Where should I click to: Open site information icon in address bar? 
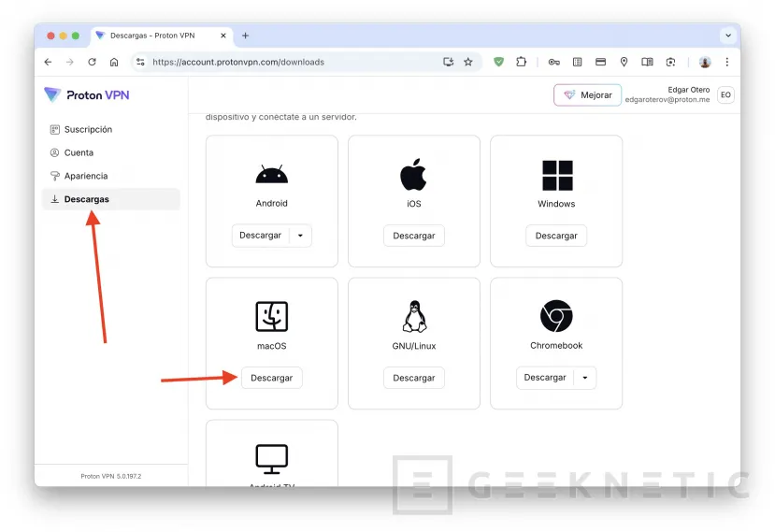coord(140,62)
